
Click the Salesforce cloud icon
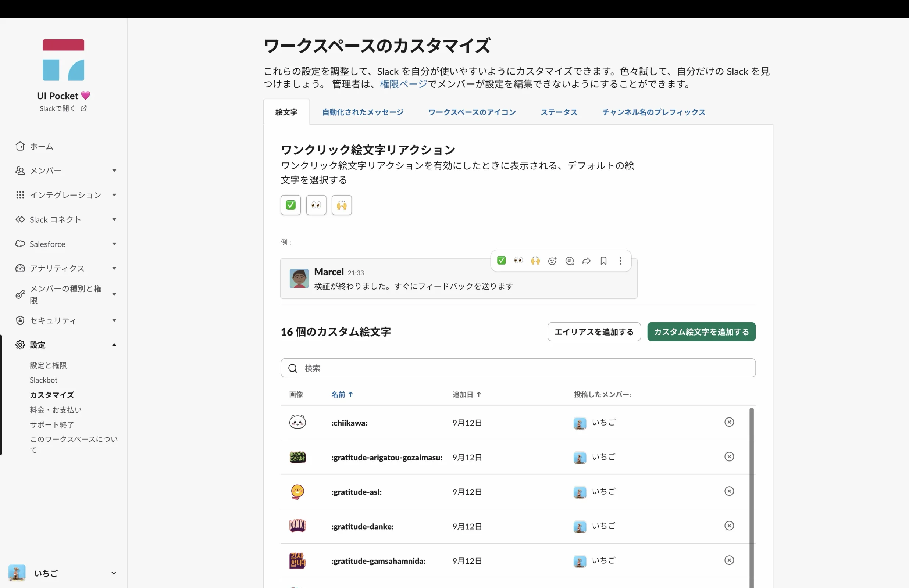20,244
